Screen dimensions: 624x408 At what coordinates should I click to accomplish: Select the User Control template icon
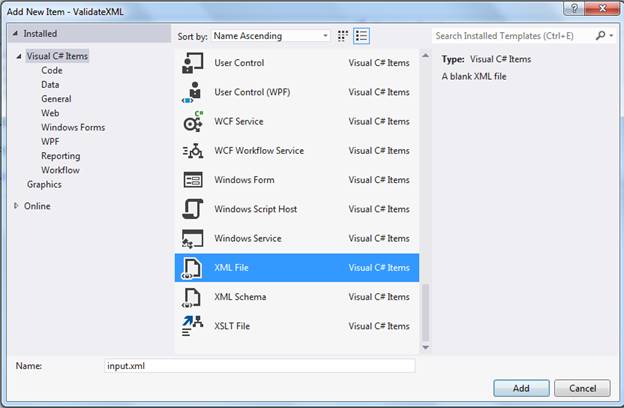coord(193,63)
